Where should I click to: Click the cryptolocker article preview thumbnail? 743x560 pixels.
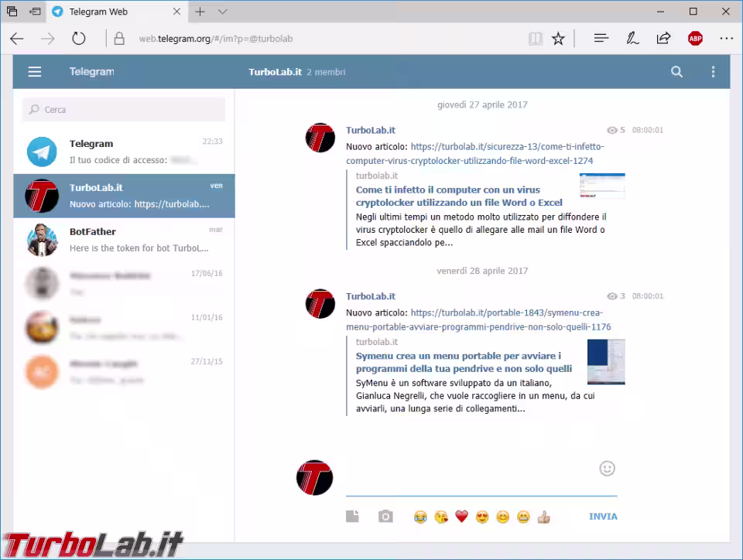tap(602, 186)
